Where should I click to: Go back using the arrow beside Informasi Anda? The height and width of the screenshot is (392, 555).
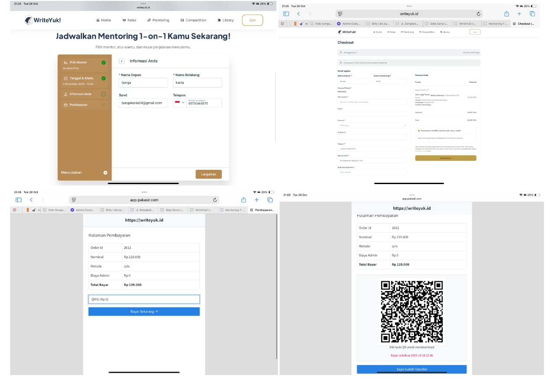122,61
